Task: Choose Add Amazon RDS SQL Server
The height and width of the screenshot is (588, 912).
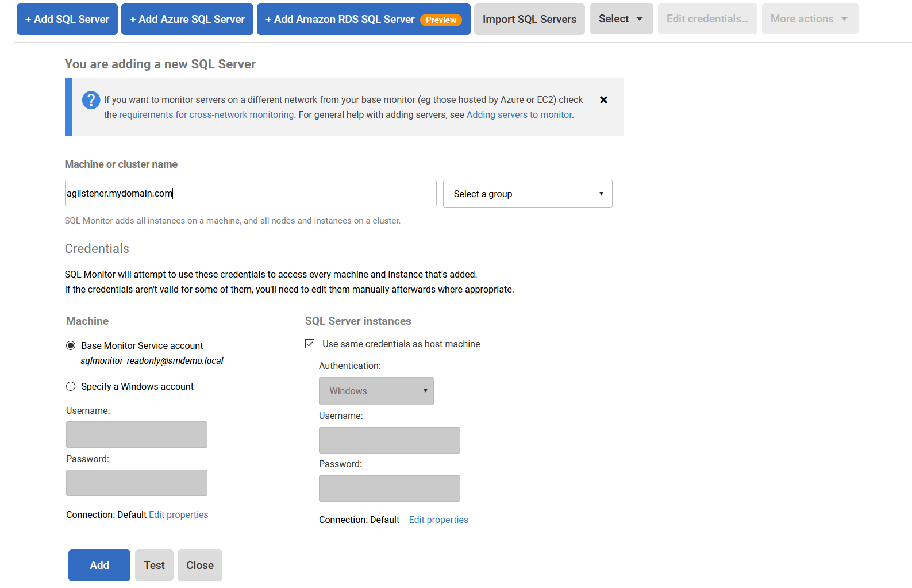Action: click(363, 19)
